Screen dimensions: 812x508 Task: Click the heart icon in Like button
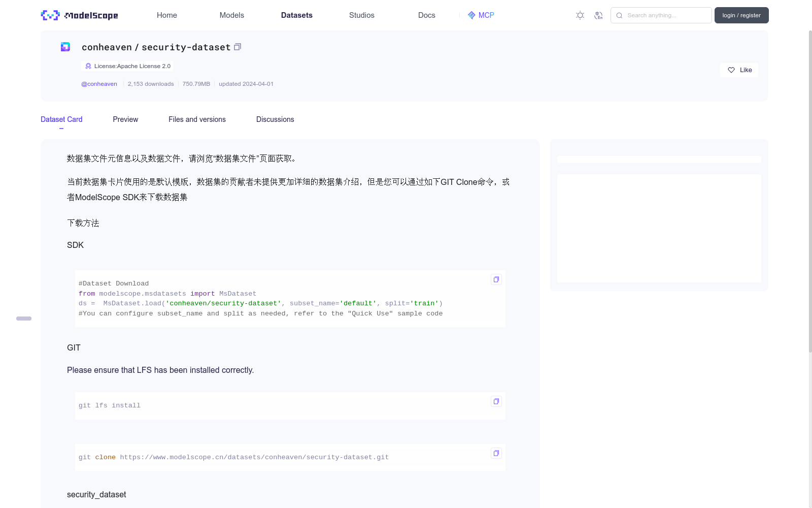(x=731, y=70)
